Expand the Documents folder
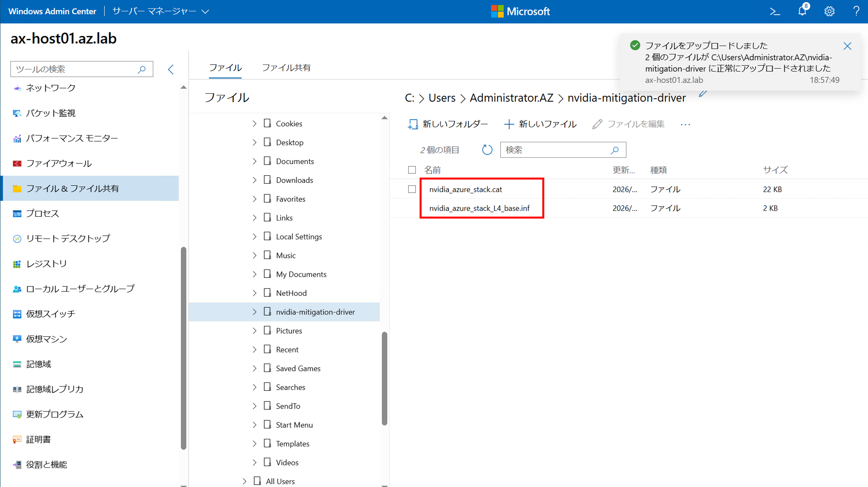Screen dimensions: 868x487 (254, 161)
